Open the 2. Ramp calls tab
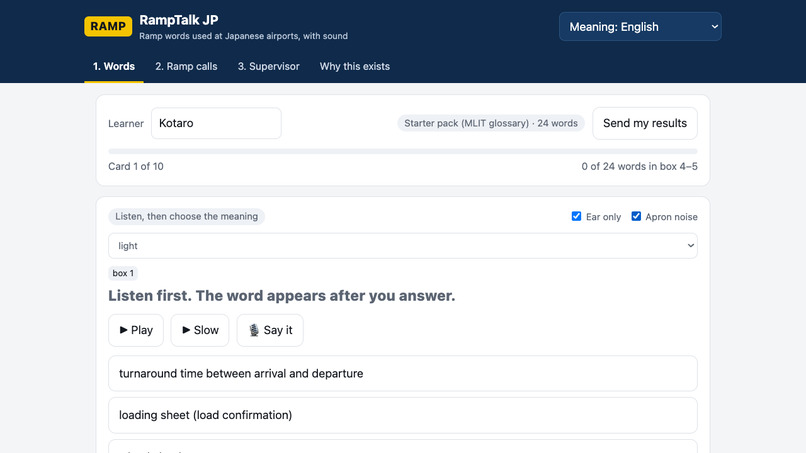Screen dimensions: 806x453 [x=186, y=66]
